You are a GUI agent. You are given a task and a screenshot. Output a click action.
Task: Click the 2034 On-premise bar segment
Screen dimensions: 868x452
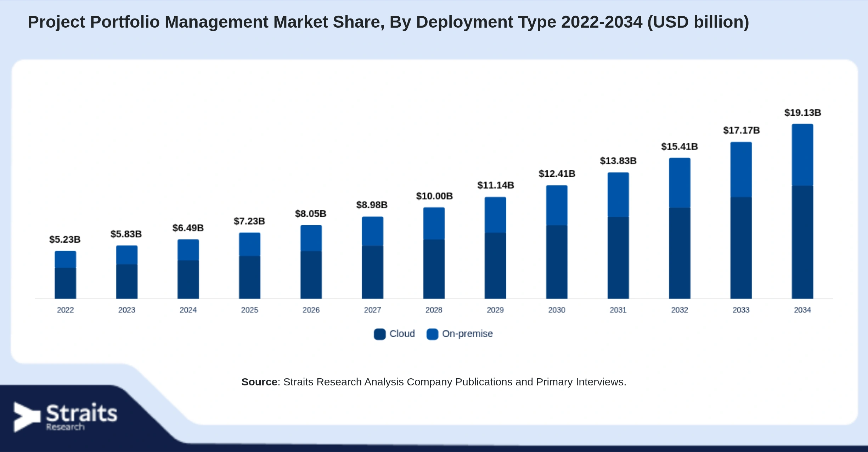[x=802, y=155]
